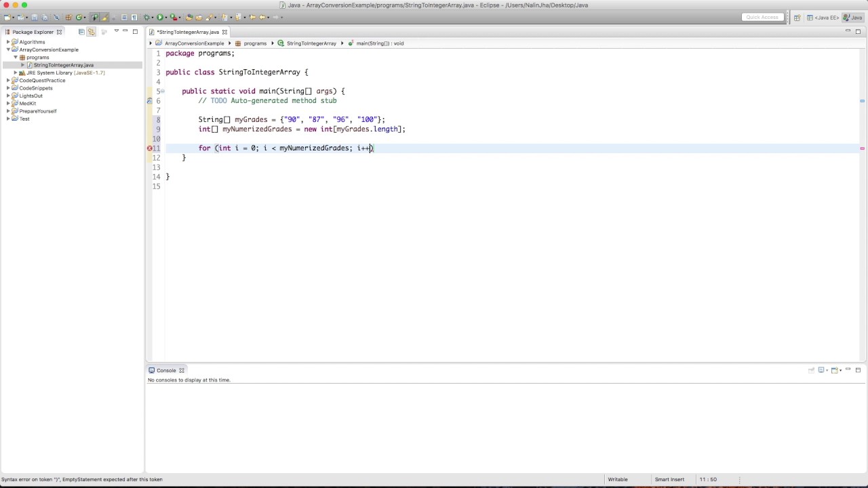Click the New Java Class icon
This screenshot has width=868, height=488.
[80, 17]
